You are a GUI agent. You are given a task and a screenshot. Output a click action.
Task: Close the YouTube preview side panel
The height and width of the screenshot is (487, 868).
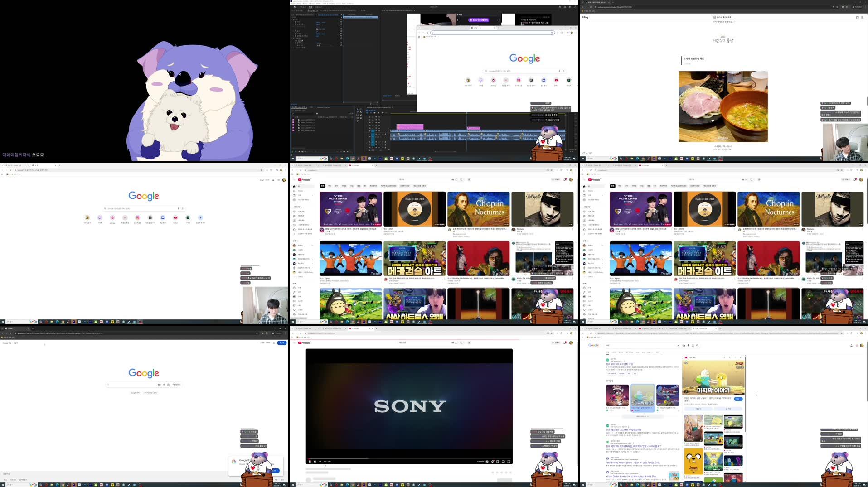(x=741, y=357)
